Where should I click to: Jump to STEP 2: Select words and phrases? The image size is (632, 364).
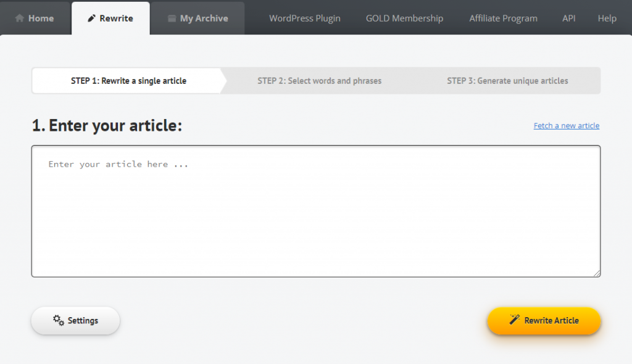coord(319,81)
